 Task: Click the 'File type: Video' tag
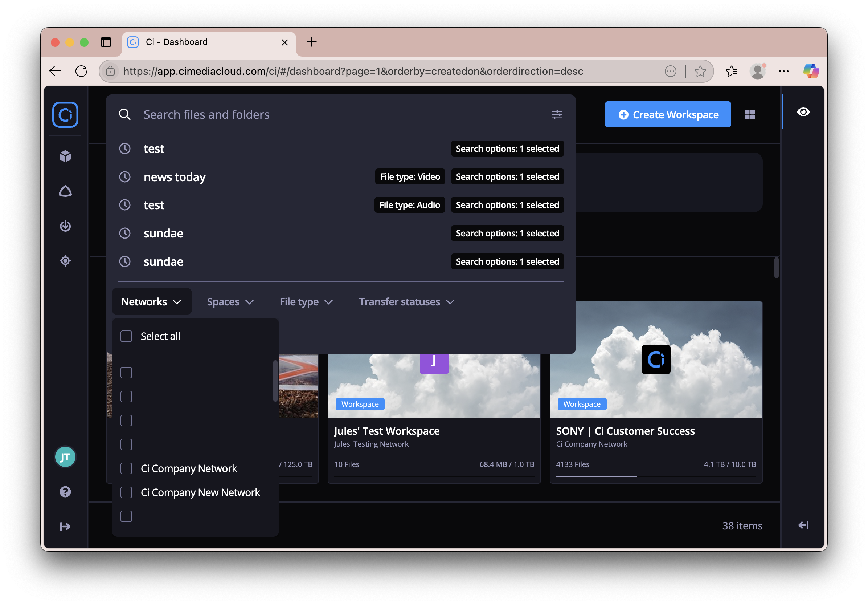click(x=410, y=177)
